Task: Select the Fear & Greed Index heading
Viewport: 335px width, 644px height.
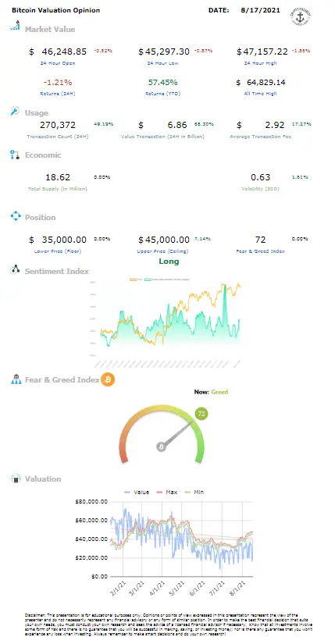Action: [x=62, y=379]
